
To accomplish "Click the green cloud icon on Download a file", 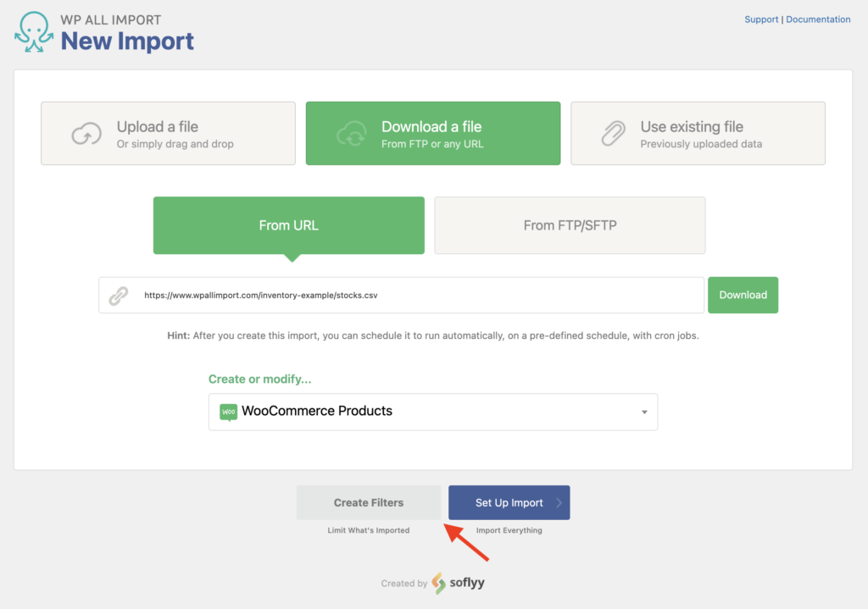I will point(352,132).
